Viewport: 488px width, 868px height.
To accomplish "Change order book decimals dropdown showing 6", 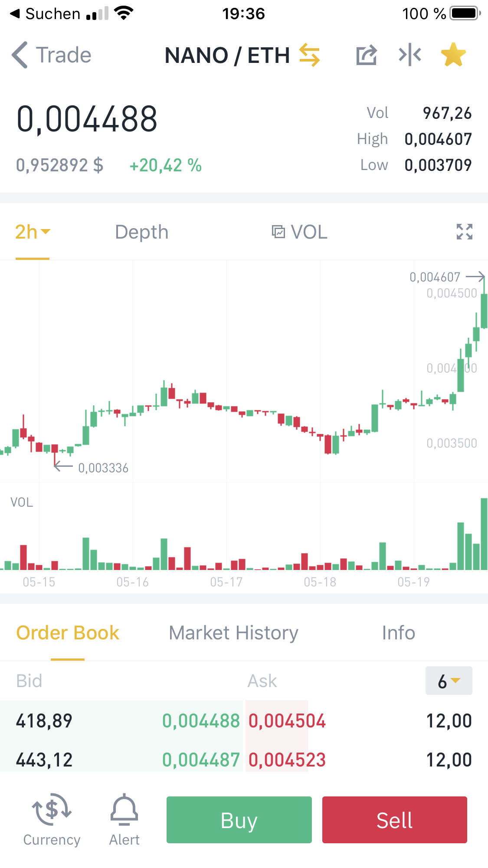I will tap(449, 681).
